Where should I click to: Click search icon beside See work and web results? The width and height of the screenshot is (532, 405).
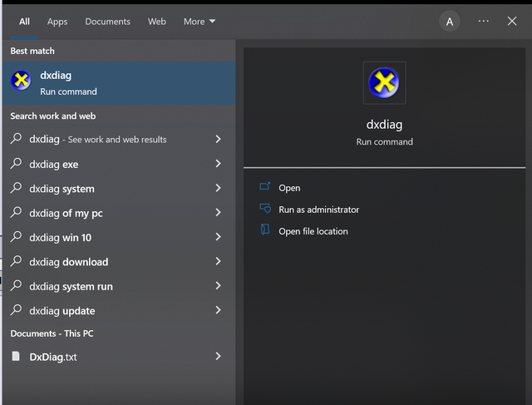(x=16, y=139)
